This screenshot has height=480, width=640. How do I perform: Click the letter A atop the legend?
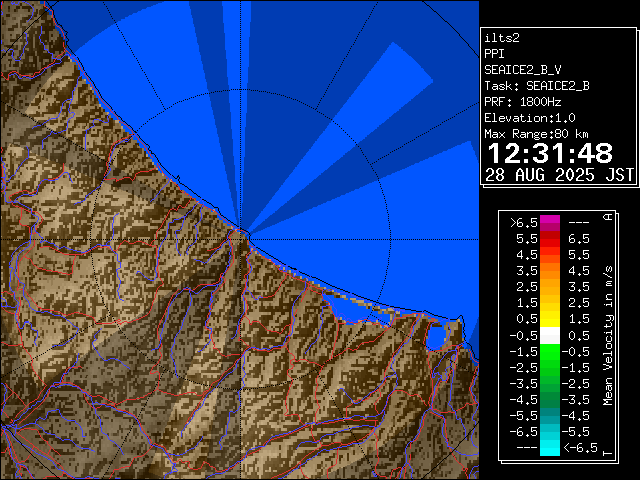607,217
